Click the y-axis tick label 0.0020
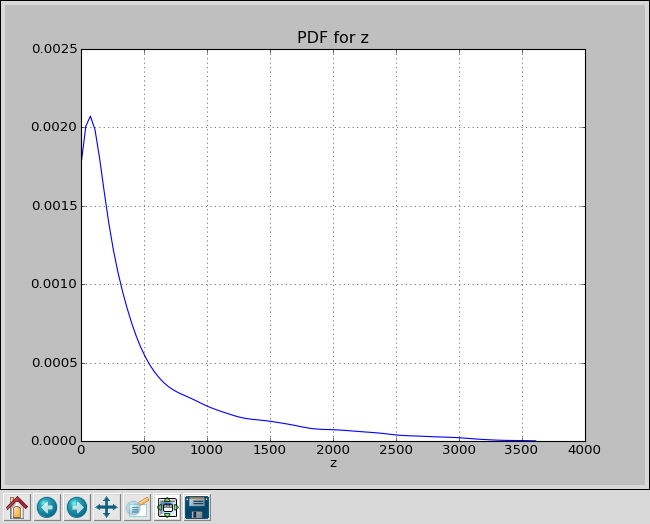The image size is (650, 524). (x=55, y=127)
